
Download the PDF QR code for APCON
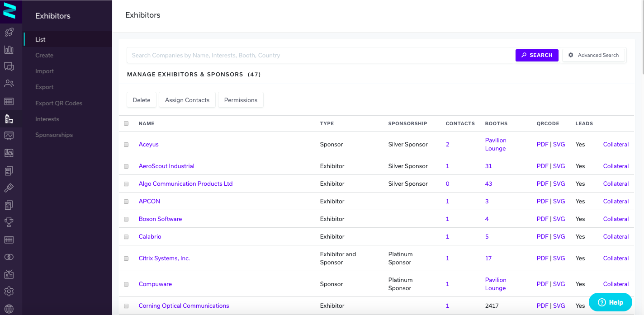(x=542, y=202)
